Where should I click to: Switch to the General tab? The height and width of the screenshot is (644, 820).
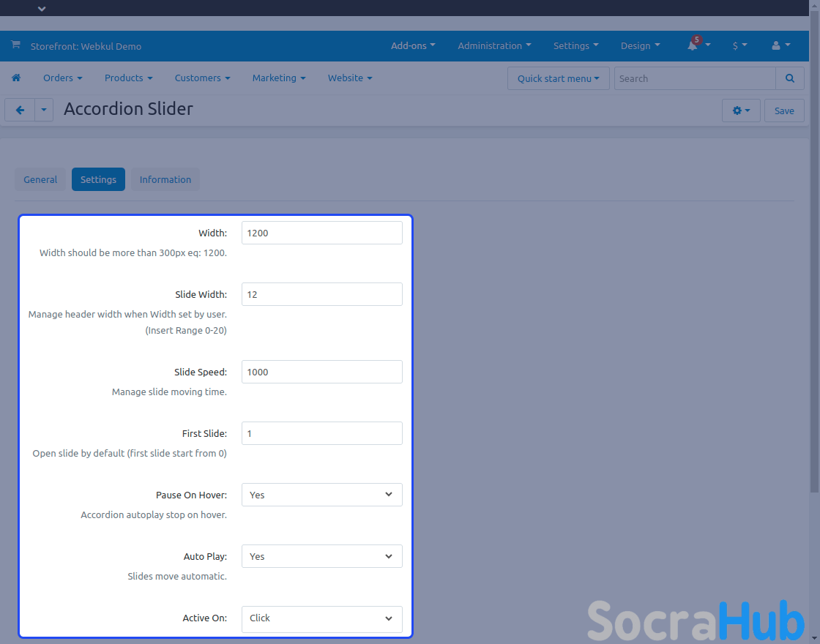coord(40,179)
